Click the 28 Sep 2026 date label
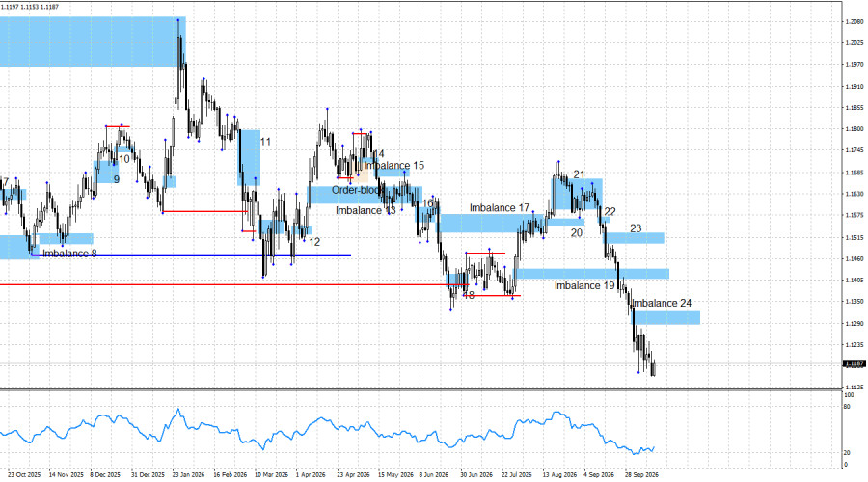Viewport: 868px width, 482px height. (641, 475)
